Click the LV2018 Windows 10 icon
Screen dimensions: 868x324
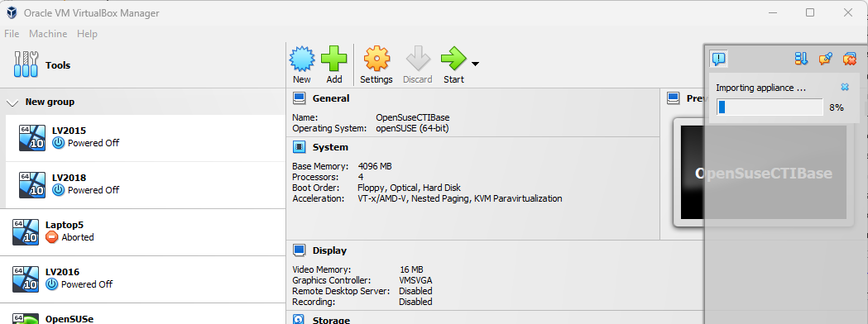(32, 184)
